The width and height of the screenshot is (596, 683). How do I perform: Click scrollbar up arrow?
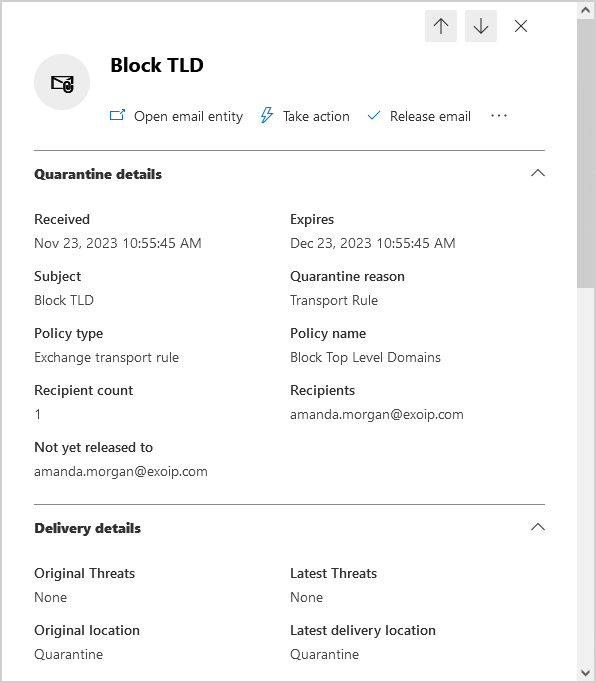[x=586, y=10]
